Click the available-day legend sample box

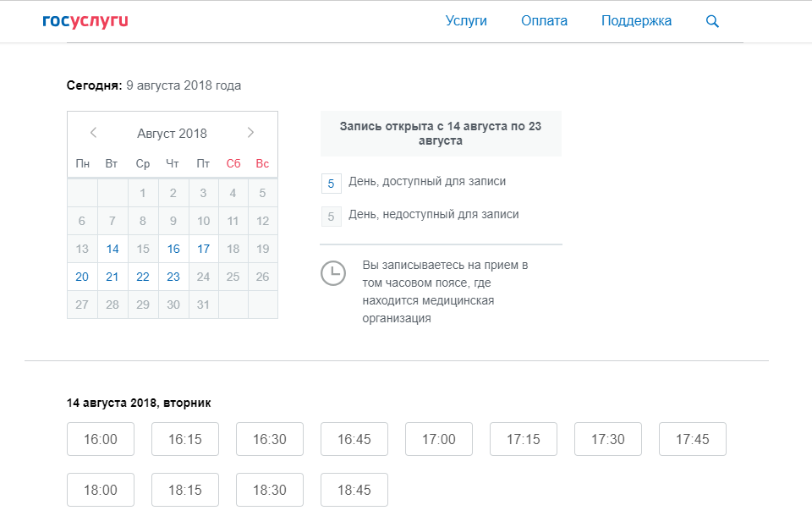[332, 184]
